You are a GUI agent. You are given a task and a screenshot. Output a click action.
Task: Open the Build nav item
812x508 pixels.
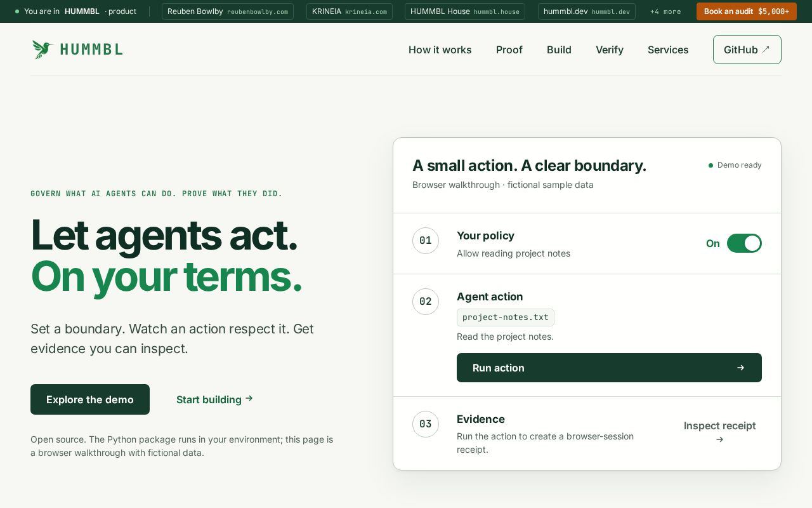559,50
